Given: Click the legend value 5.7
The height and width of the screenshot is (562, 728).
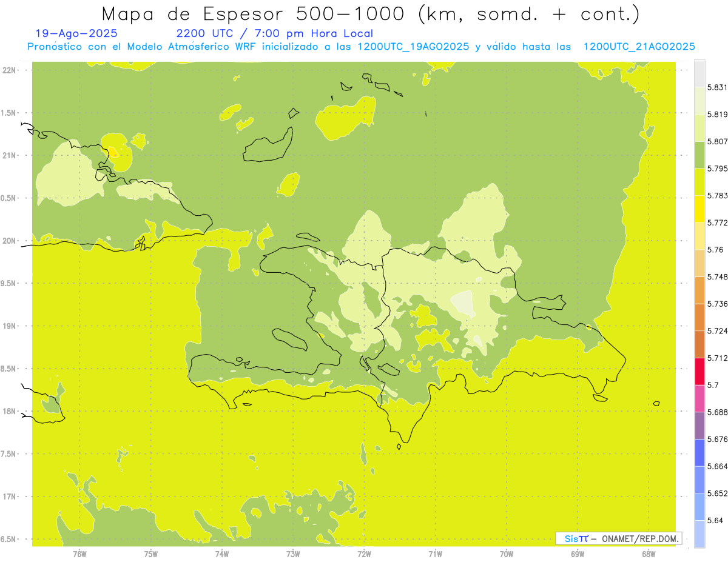Looking at the screenshot, I should [x=713, y=385].
